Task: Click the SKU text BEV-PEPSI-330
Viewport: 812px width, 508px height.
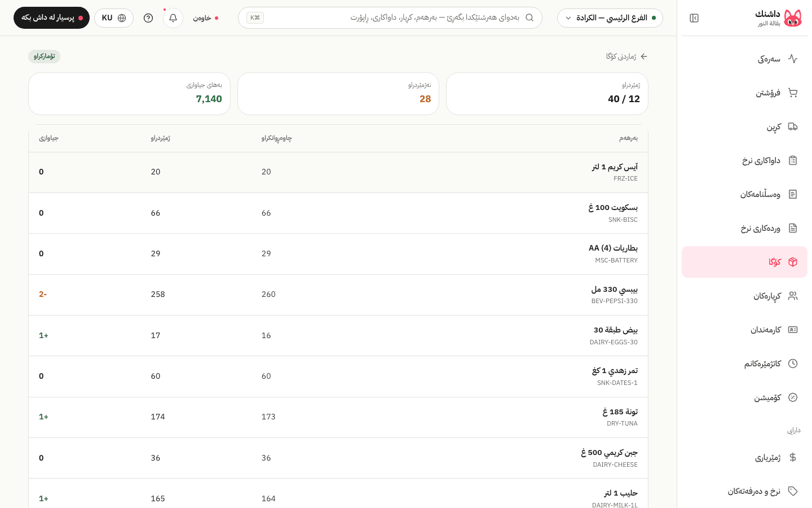Action: click(x=614, y=301)
